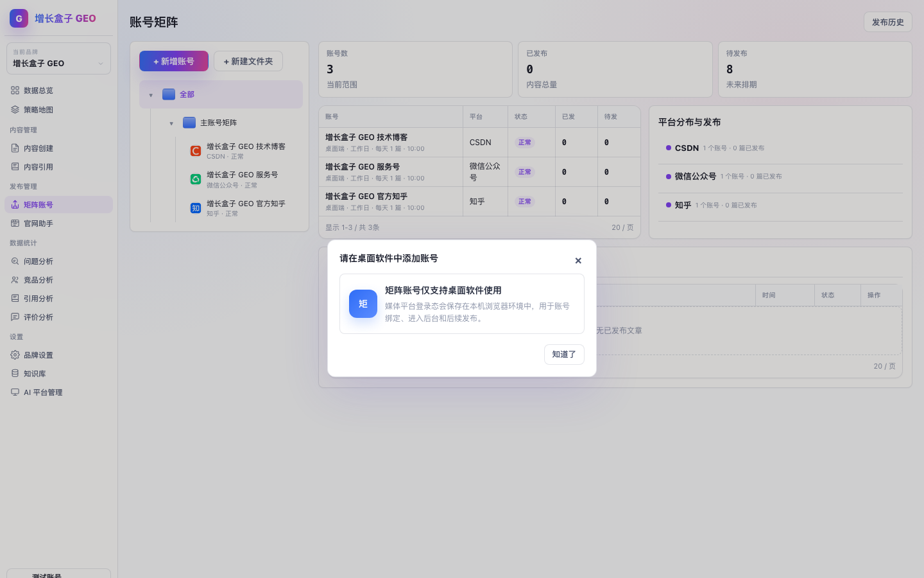924x578 pixels.
Task: Open 官网助手 page
Action: point(58,223)
